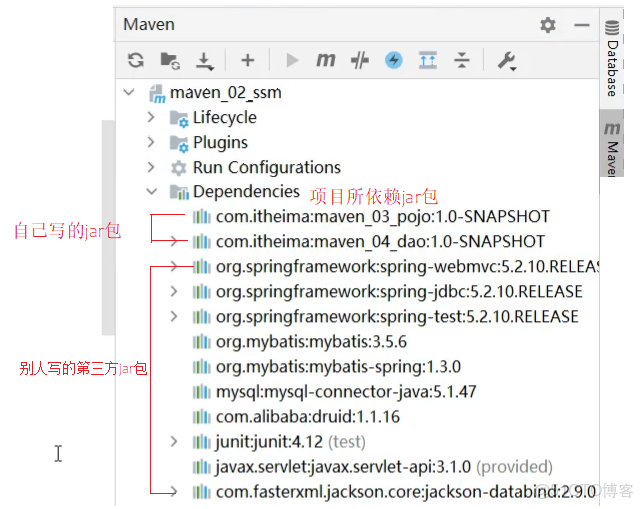Open Maven panel gear options
This screenshot has width=644, height=509.
547,25
